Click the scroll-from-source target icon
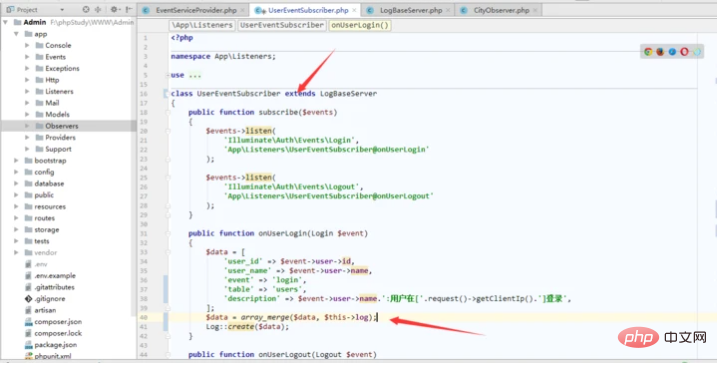717x370 pixels. (x=86, y=9)
